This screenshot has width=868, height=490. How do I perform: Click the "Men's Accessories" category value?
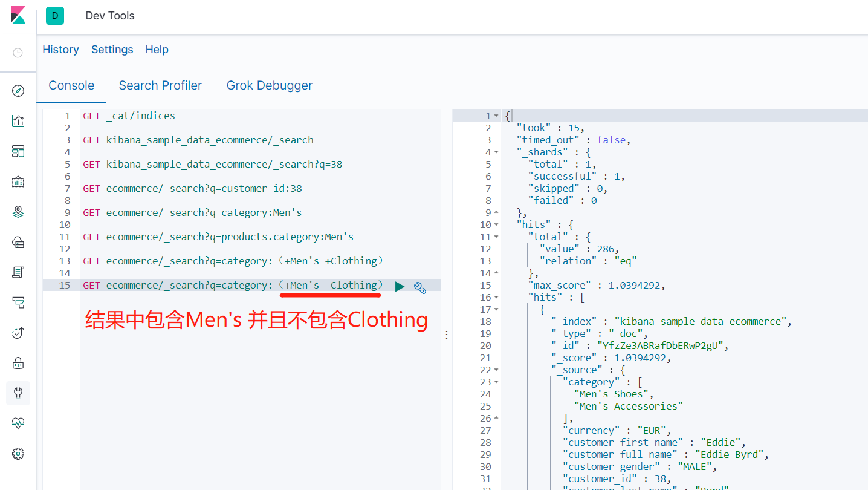tap(628, 406)
